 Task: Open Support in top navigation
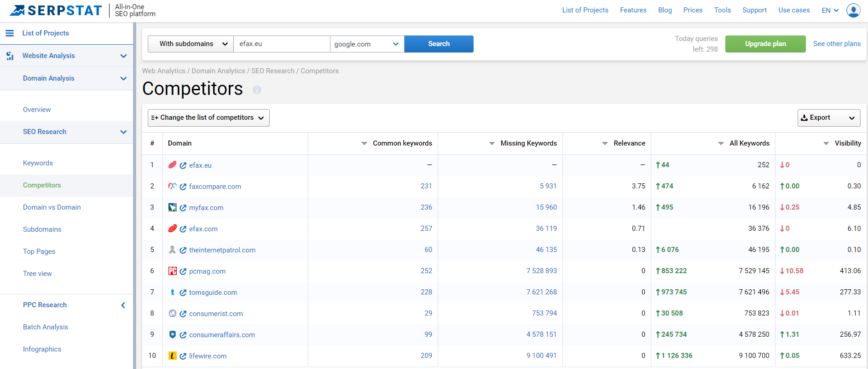coord(754,10)
